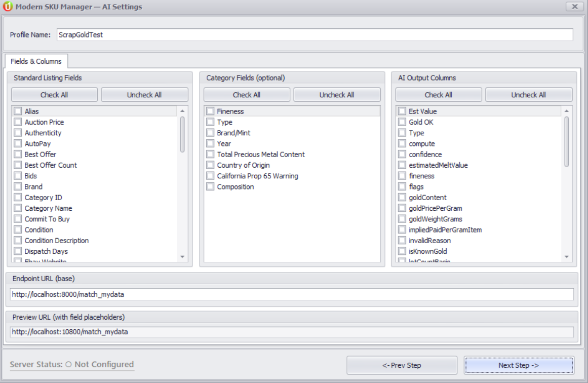Click the Preview URL field
588x383 pixels.
click(x=292, y=332)
